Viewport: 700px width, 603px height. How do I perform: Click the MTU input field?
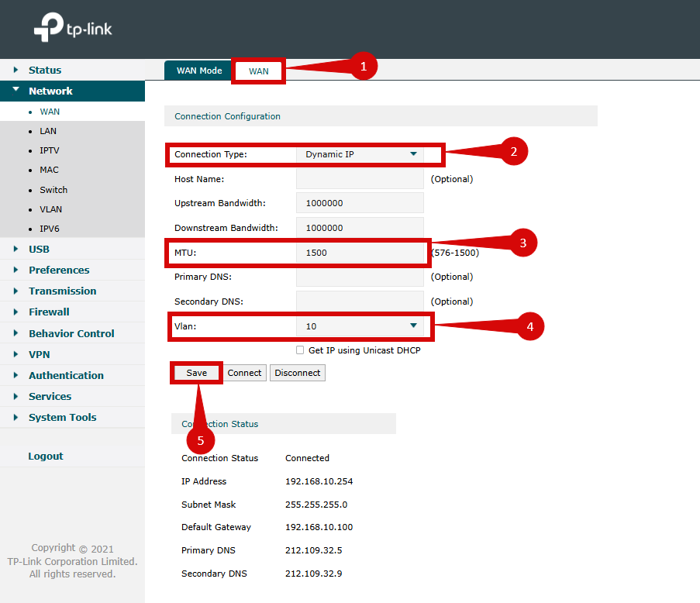pyautogui.click(x=360, y=253)
